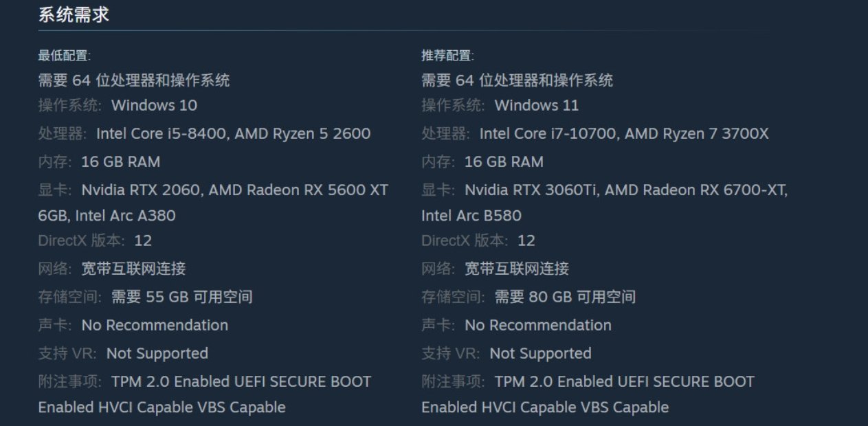Click No Recommendation under 最低配置

[155, 325]
